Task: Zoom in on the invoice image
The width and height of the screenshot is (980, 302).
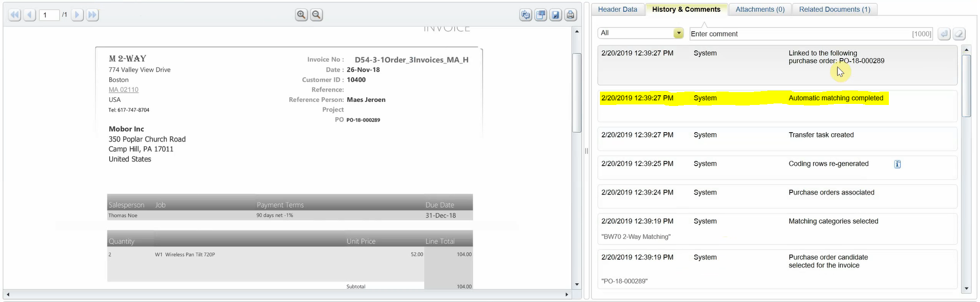Action: coord(301,15)
